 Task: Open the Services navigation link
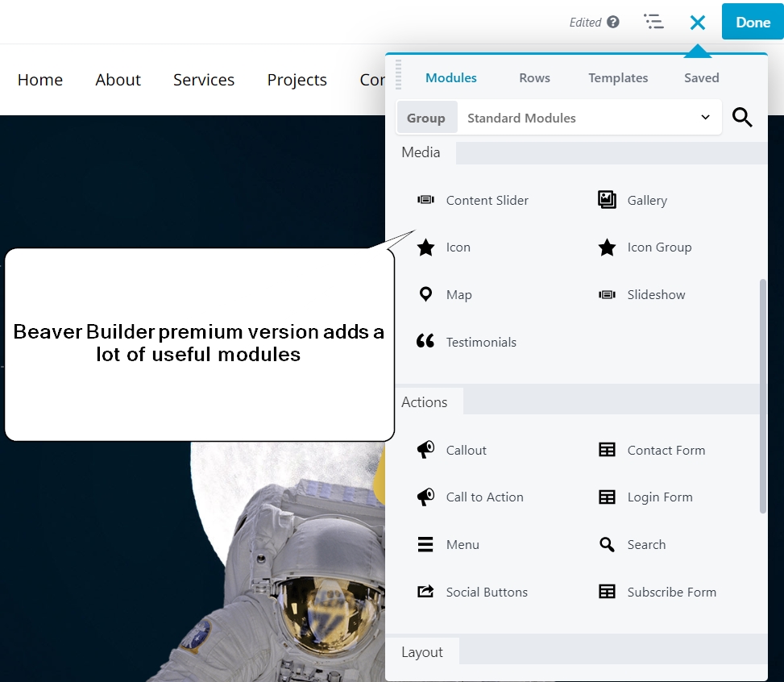coord(203,79)
